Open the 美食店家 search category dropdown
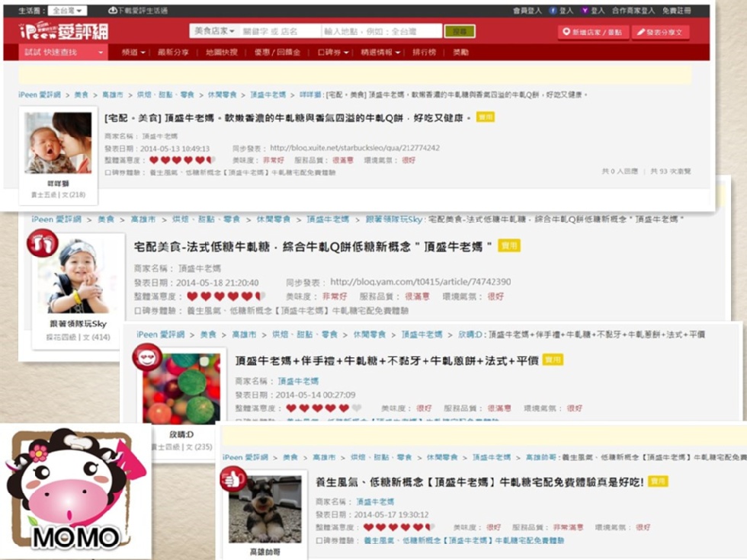Screen dimensions: 747x560 [214, 31]
